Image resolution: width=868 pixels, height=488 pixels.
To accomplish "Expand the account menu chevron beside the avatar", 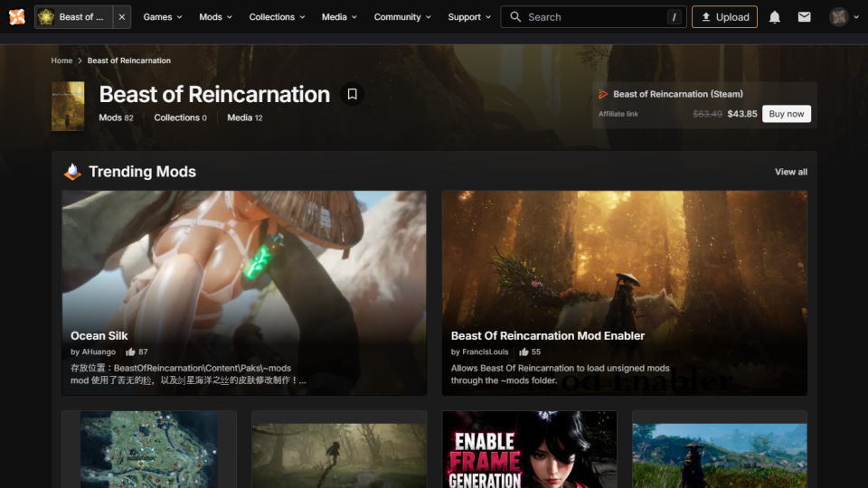I will coord(856,17).
